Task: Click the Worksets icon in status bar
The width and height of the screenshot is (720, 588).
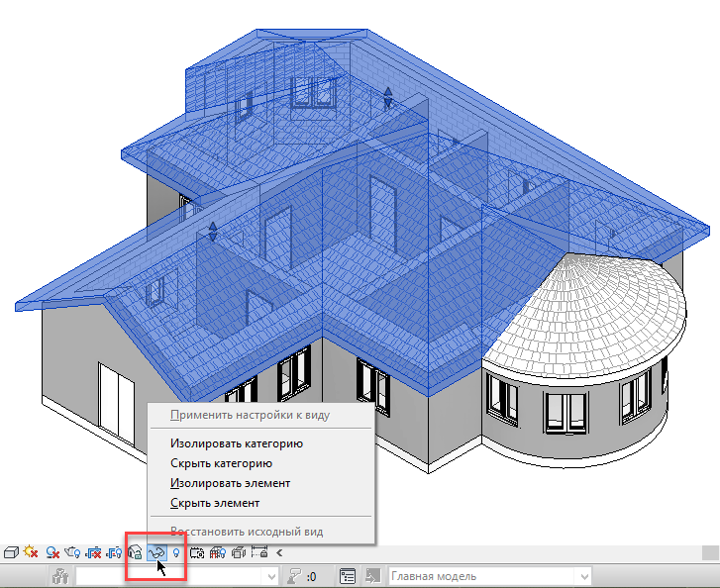Action: pos(60,576)
